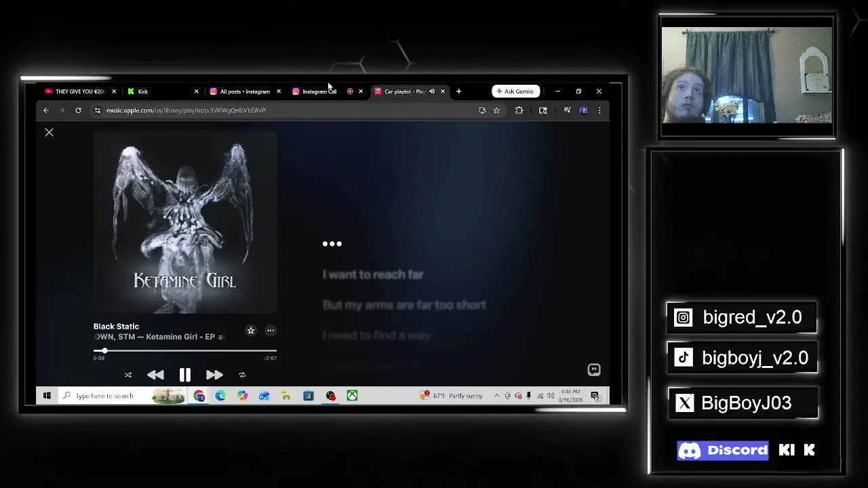Open the Windows Start menu

point(47,396)
